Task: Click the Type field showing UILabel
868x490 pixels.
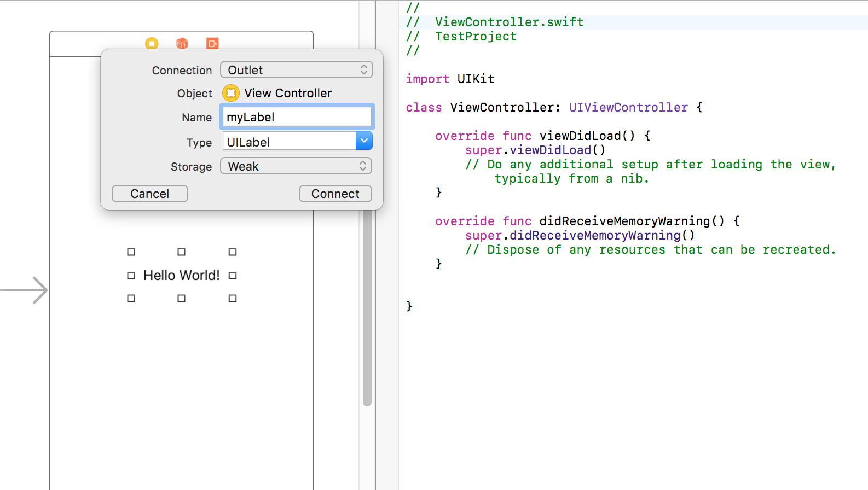Action: pyautogui.click(x=290, y=142)
